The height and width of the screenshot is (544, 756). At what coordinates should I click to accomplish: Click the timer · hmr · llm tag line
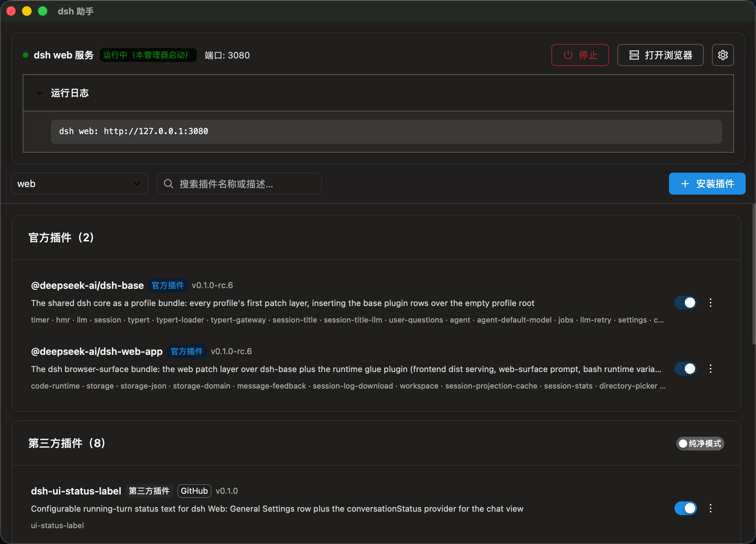click(x=347, y=320)
